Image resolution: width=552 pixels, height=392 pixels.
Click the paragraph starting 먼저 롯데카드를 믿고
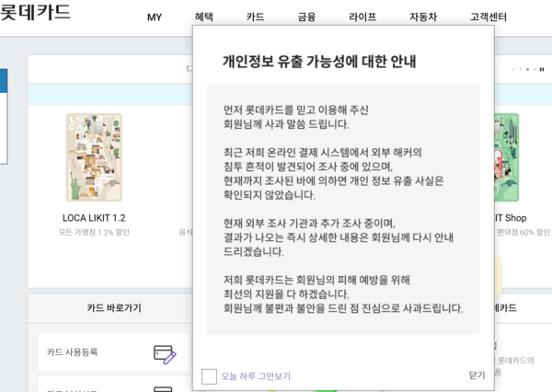pyautogui.click(x=295, y=117)
